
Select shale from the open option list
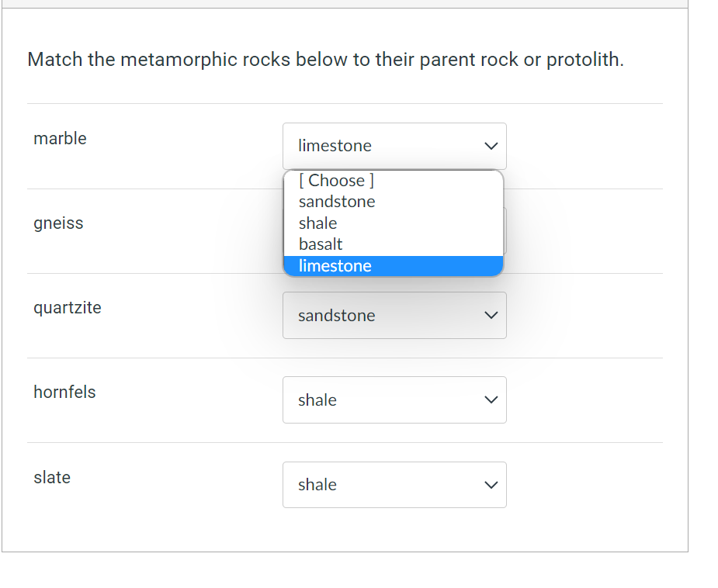click(x=317, y=223)
